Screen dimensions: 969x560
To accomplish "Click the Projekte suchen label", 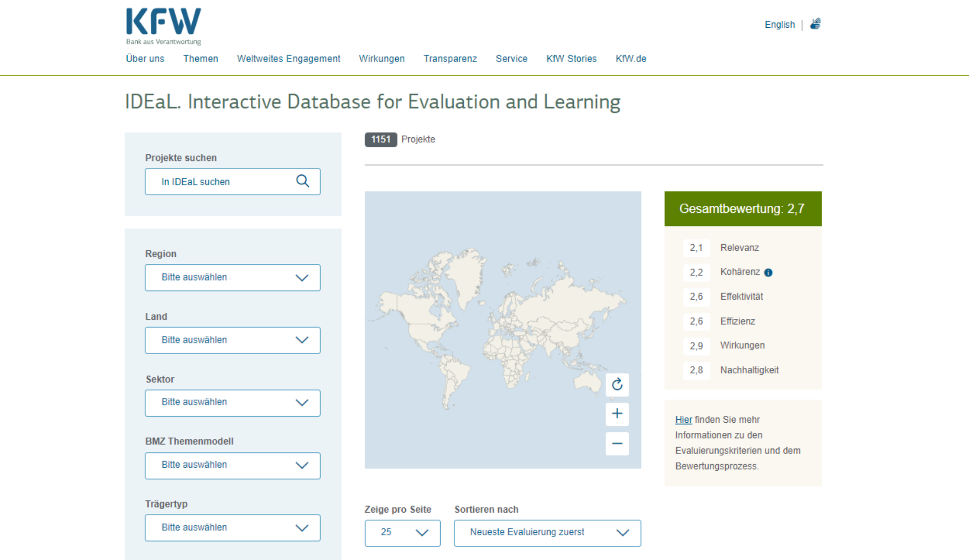I will coord(181,158).
